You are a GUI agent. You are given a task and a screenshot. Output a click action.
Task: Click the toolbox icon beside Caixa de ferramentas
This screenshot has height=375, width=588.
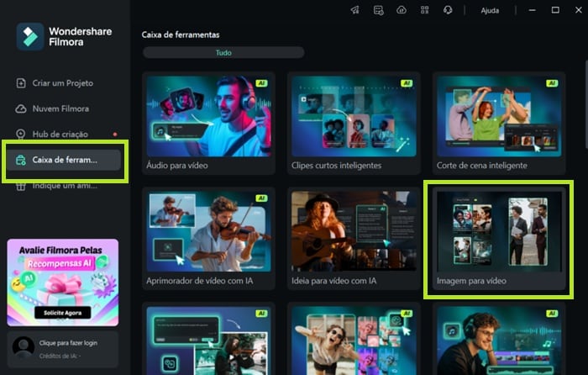coord(21,160)
